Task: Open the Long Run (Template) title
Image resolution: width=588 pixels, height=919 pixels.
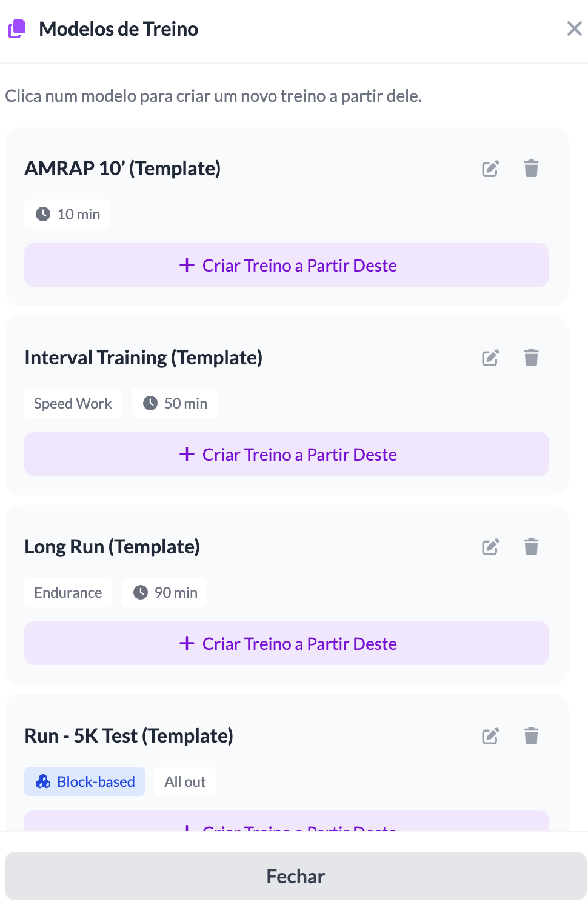Action: click(112, 547)
